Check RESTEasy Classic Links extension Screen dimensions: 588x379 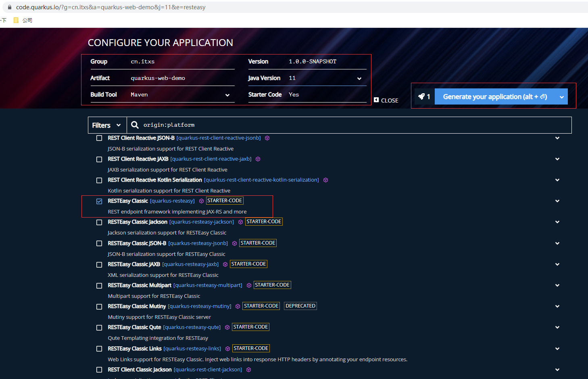point(99,349)
